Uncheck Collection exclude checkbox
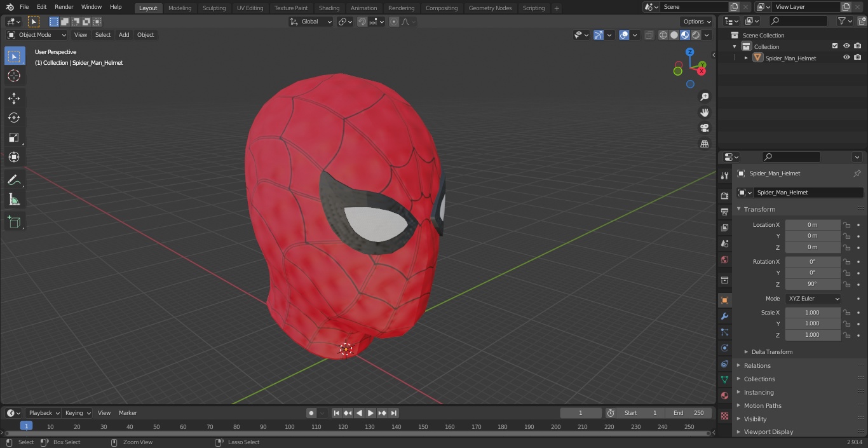 835,46
